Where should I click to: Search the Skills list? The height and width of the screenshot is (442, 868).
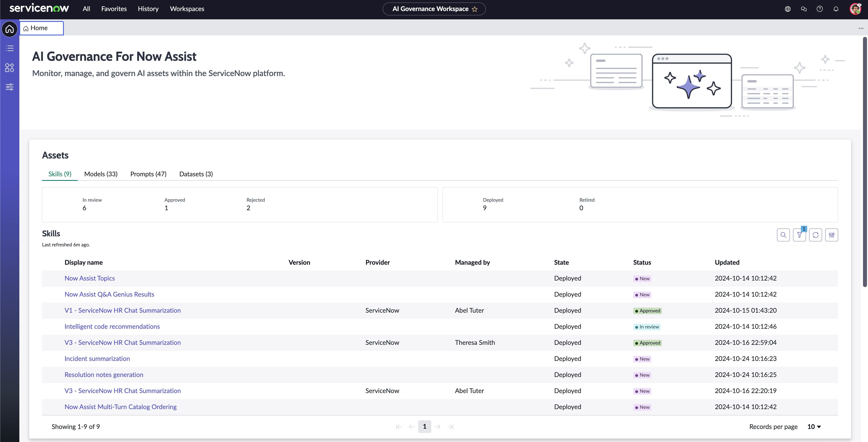click(x=783, y=235)
